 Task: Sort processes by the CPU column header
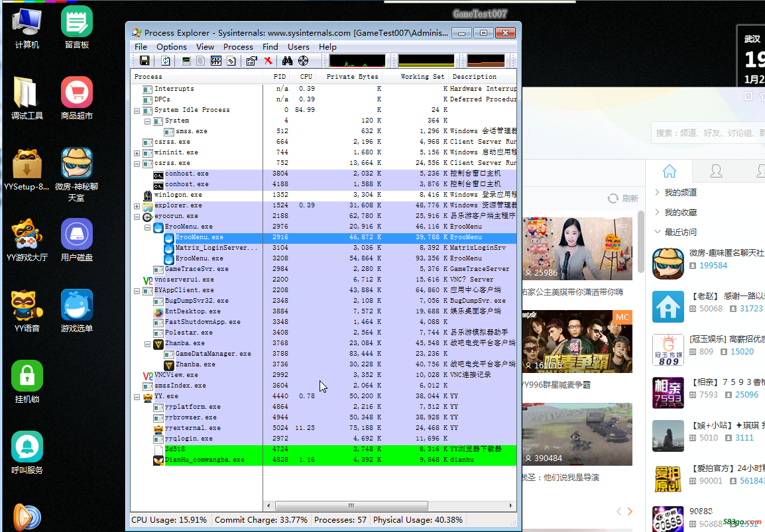(306, 76)
